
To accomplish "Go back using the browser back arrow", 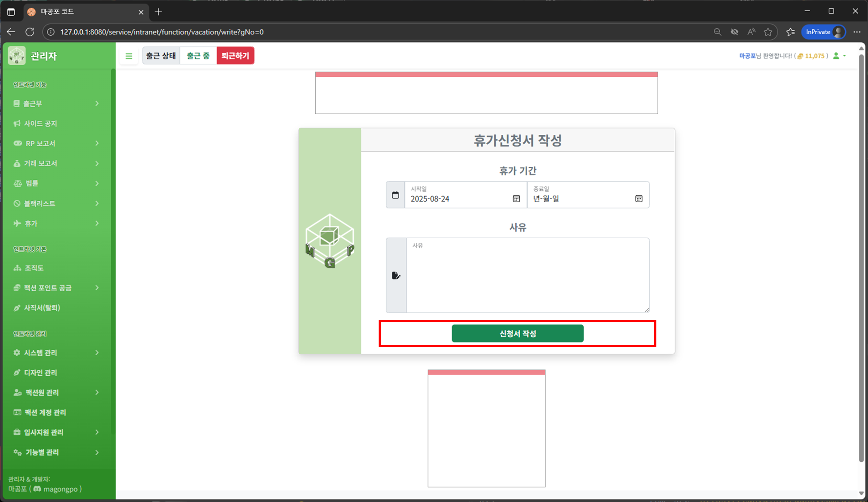I will point(11,32).
